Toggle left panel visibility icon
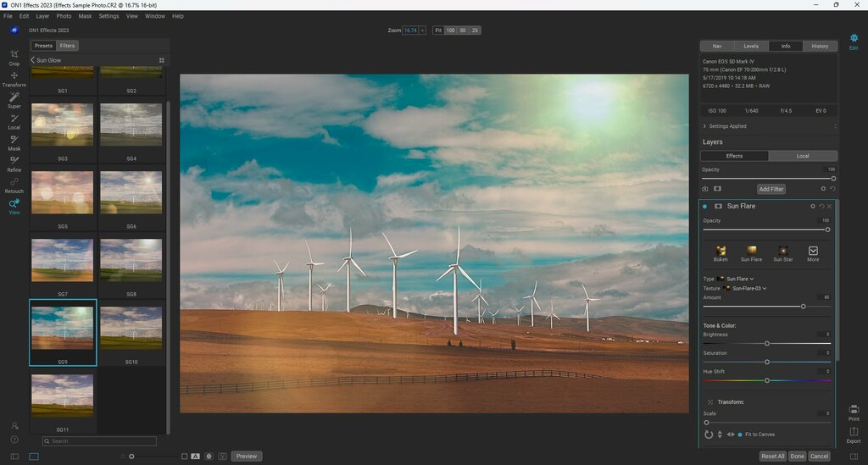 [x=14, y=457]
